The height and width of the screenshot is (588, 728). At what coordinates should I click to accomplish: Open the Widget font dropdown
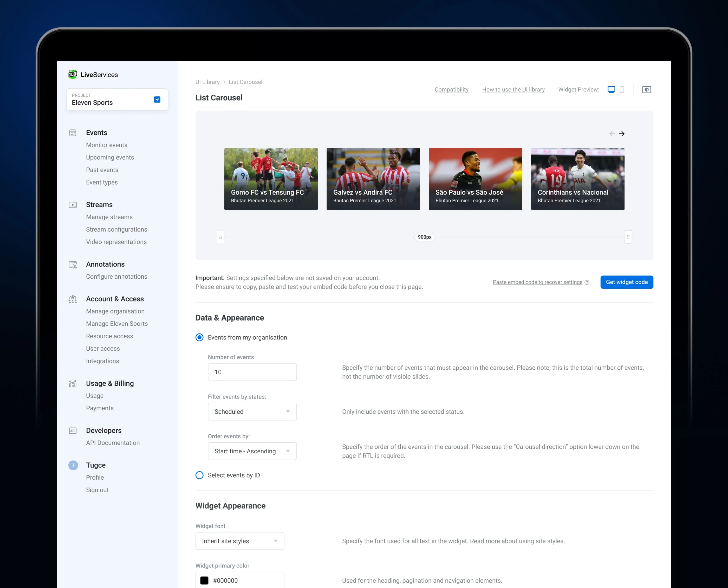tap(239, 541)
